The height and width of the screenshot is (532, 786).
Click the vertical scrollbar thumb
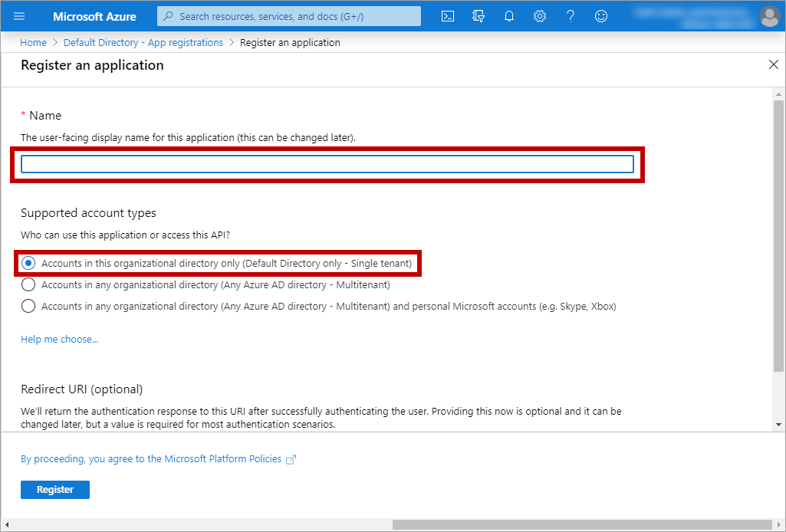pos(778,235)
